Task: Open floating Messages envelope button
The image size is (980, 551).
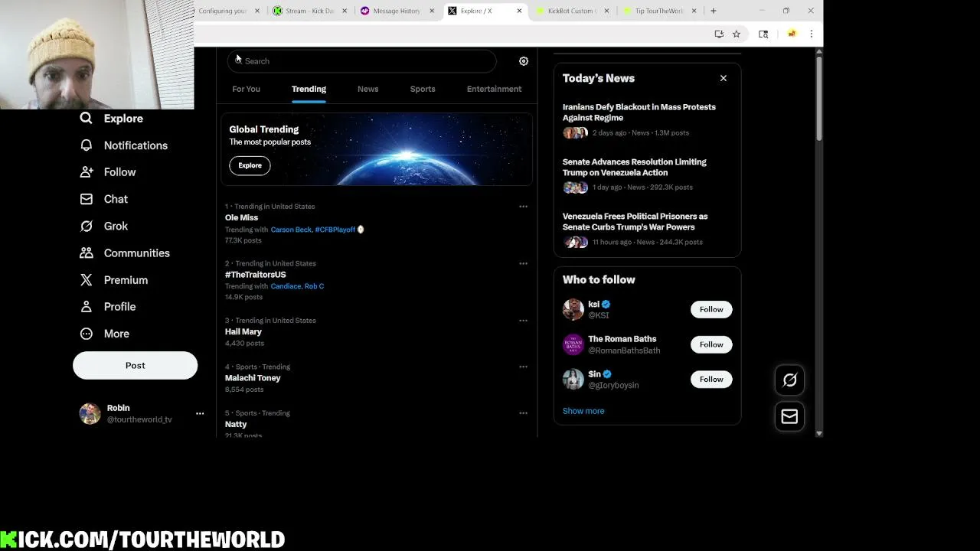Action: click(789, 417)
